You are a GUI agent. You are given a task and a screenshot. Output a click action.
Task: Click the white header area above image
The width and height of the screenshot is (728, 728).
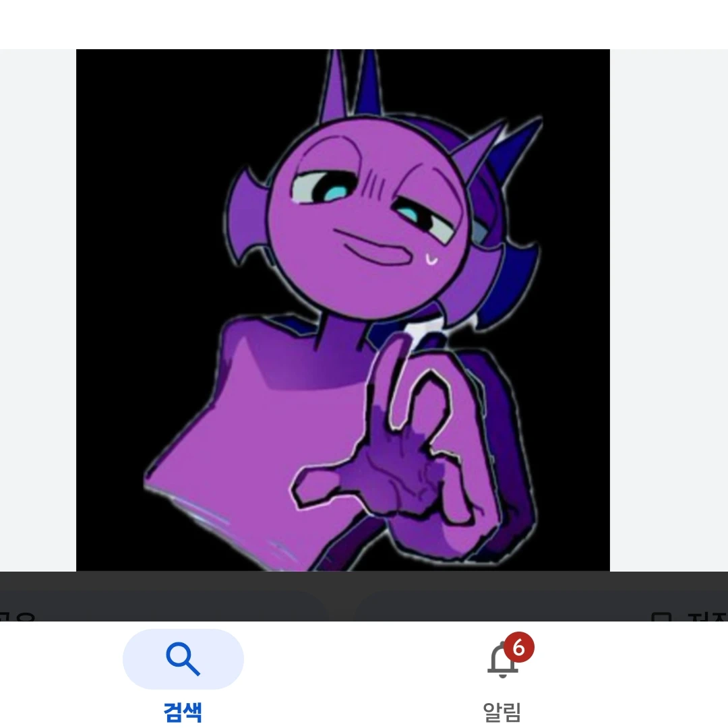[x=364, y=24]
